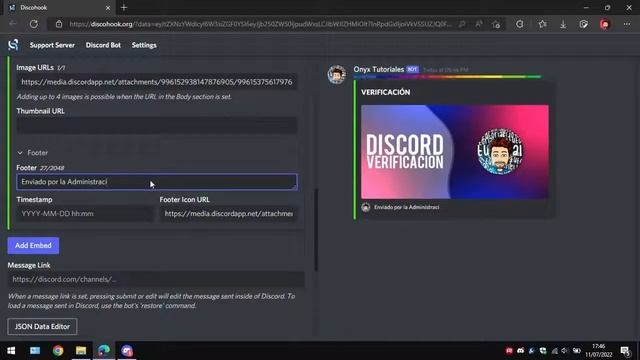Image resolution: width=640 pixels, height=360 pixels.
Task: Click the Discord Verificacion embed image
Action: click(x=455, y=152)
